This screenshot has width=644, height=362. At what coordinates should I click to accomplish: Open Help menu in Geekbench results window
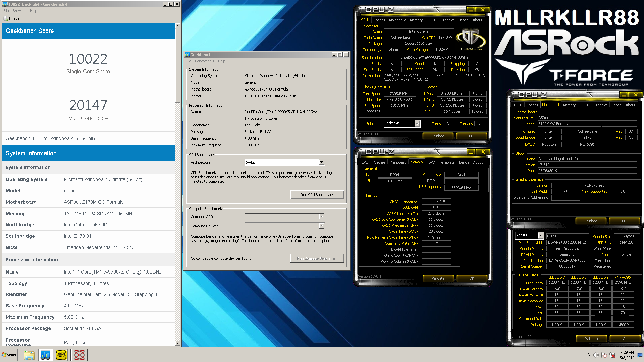[33, 11]
